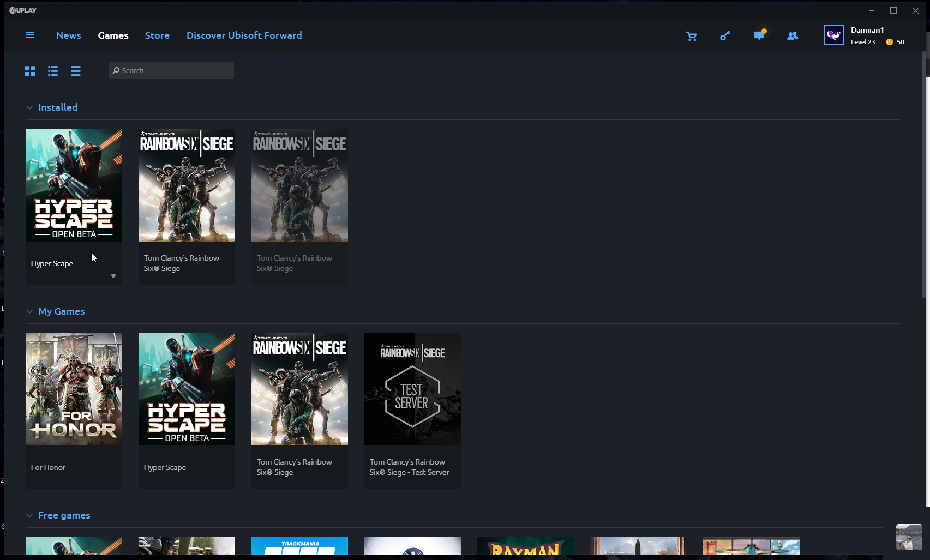Select the For Honor game cover
The width and height of the screenshot is (930, 560).
74,389
